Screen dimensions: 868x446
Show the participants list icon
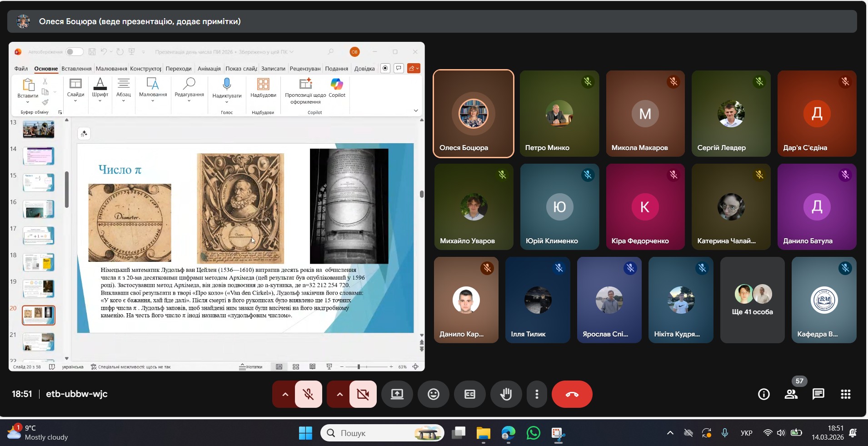791,394
